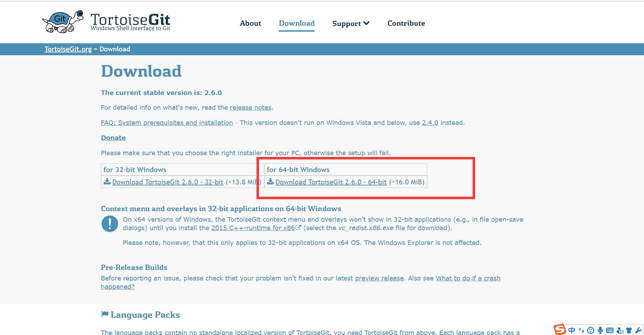Click the IME user account icon

620,330
